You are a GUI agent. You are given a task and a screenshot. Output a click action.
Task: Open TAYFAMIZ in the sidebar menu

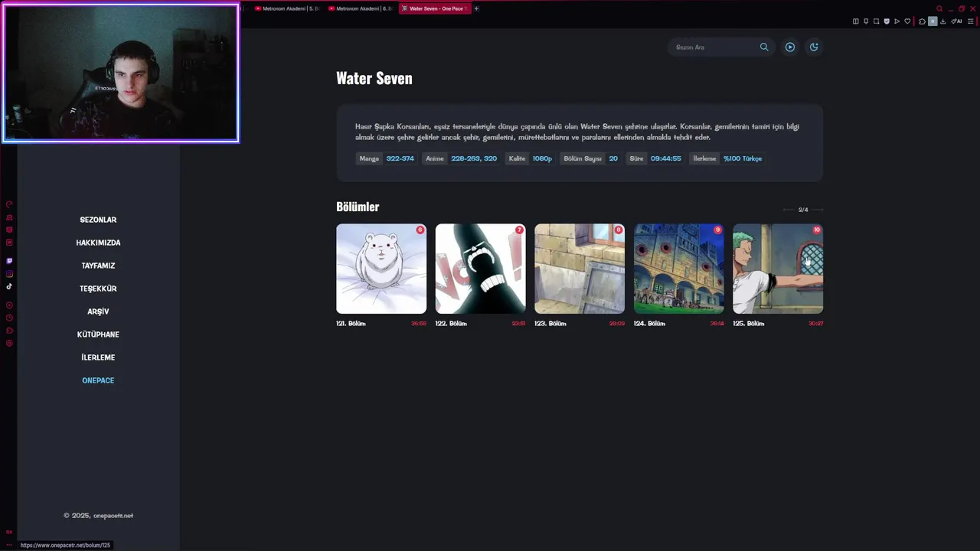98,266
